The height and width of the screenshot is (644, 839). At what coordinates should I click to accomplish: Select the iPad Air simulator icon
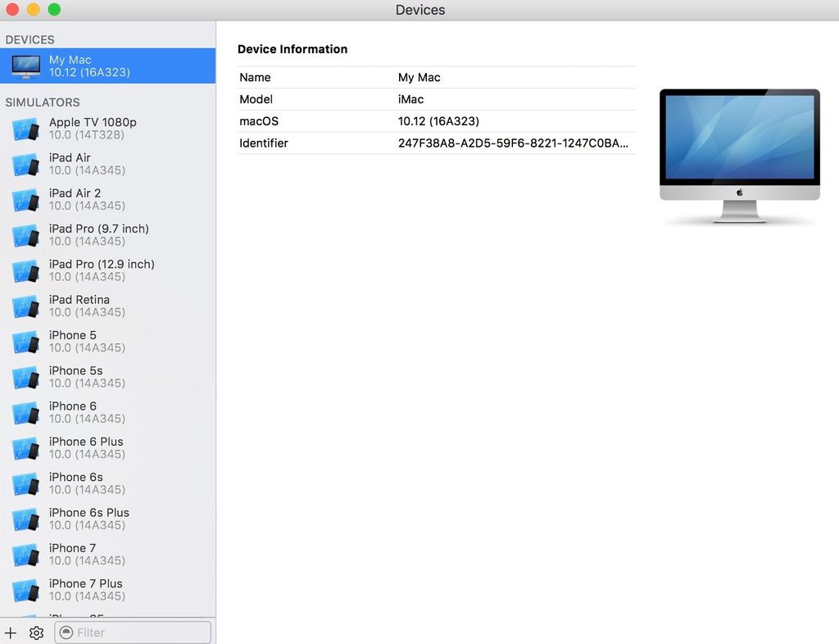[25, 164]
